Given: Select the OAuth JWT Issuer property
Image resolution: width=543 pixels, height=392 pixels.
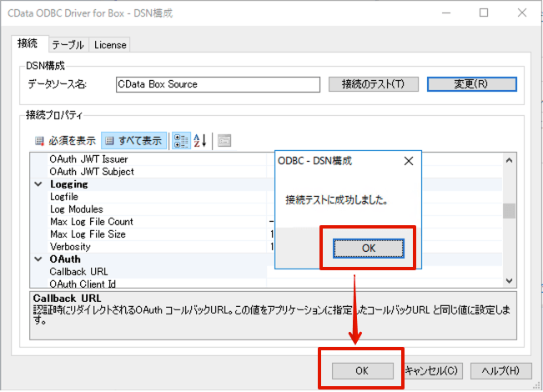Looking at the screenshot, I should click(88, 159).
